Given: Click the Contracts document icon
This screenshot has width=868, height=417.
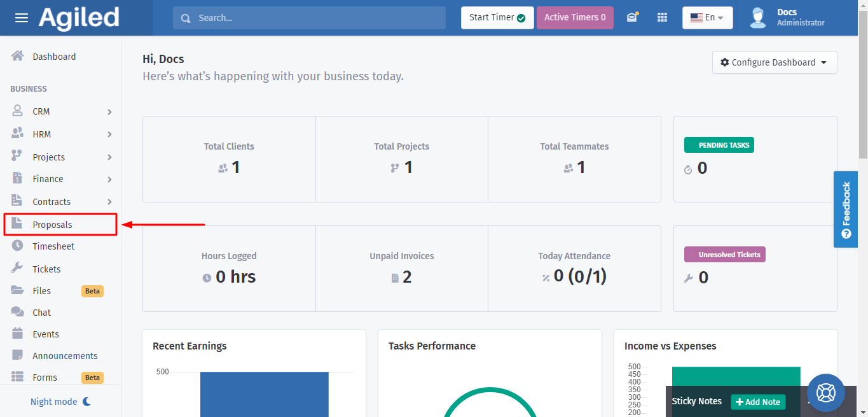Looking at the screenshot, I should tap(17, 201).
